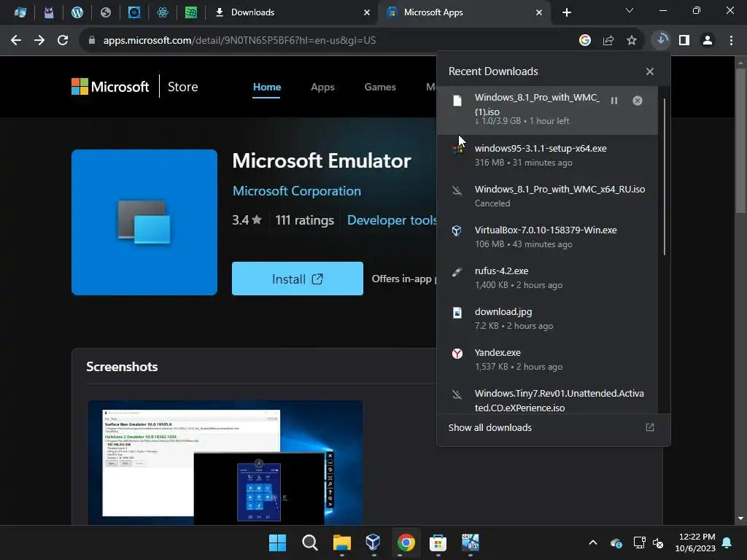Click the downloads toolbar icon
This screenshot has height=560, width=747.
tap(661, 40)
